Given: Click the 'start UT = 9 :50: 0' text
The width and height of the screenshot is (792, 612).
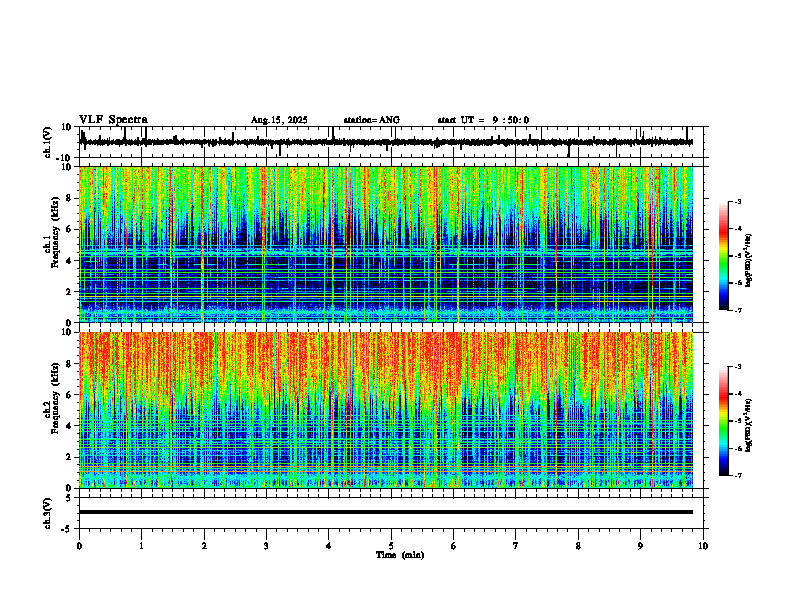Looking at the screenshot, I should click(x=483, y=120).
